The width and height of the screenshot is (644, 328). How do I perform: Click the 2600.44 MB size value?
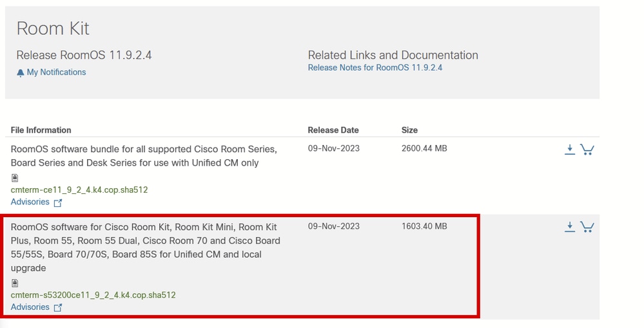(424, 148)
